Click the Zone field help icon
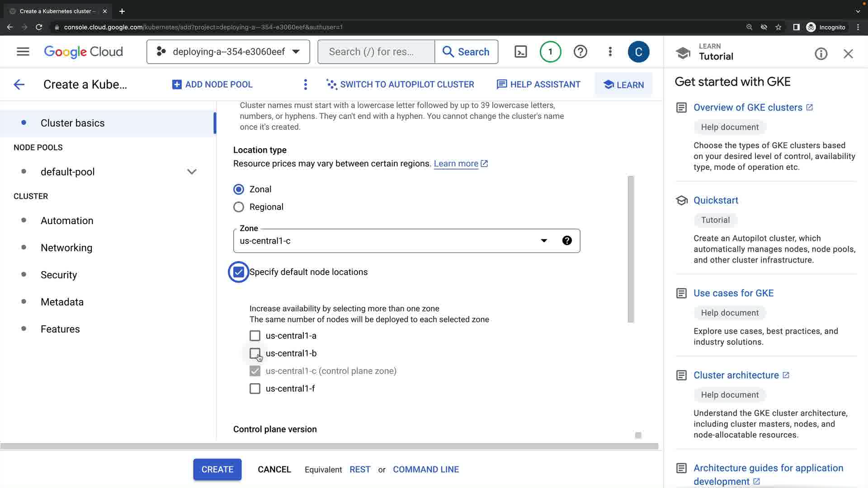This screenshot has width=868, height=488. pyautogui.click(x=567, y=241)
